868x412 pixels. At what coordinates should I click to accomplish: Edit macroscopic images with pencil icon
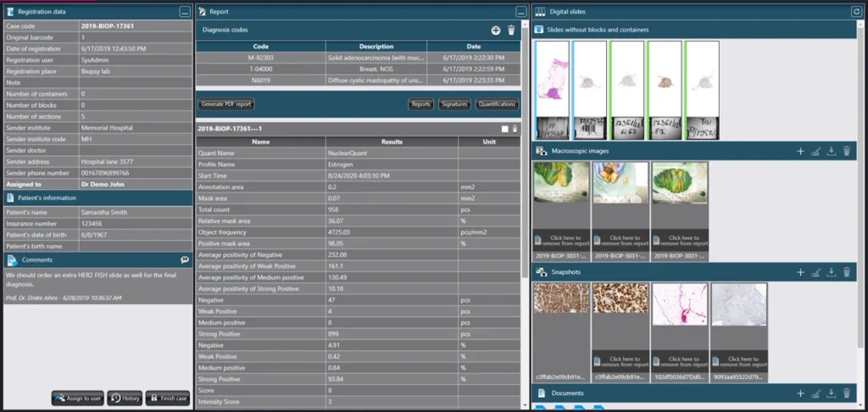pyautogui.click(x=815, y=151)
